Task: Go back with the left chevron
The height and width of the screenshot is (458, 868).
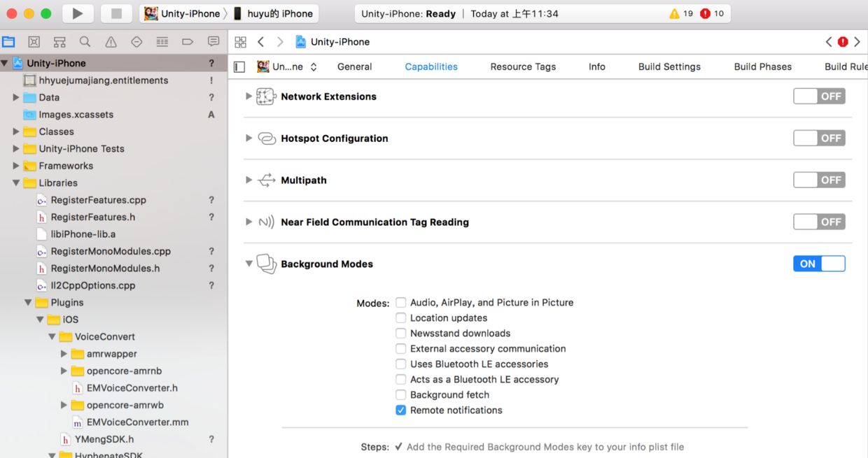Action: [x=260, y=42]
